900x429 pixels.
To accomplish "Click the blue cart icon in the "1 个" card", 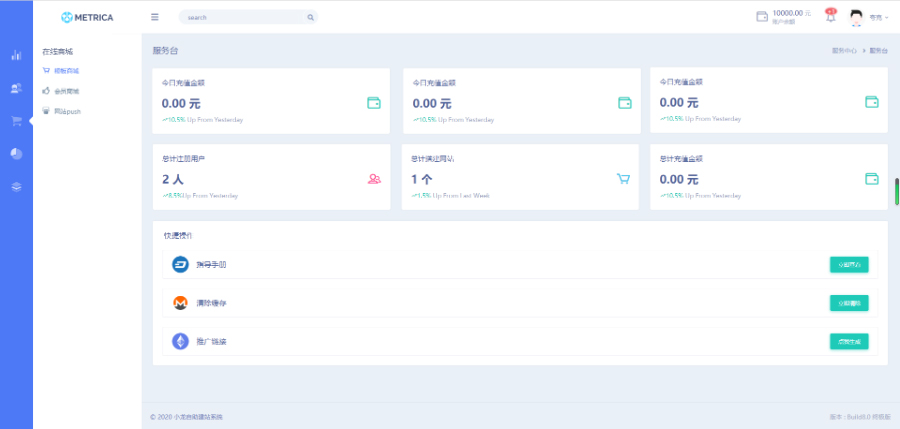I will [x=623, y=179].
